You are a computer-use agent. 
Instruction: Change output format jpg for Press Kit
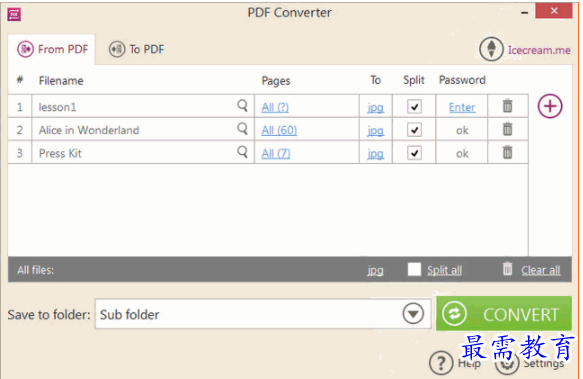point(376,154)
